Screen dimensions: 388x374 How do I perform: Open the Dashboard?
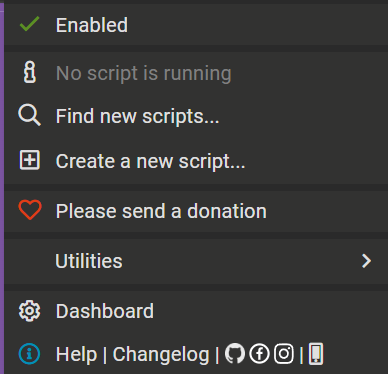pos(105,311)
